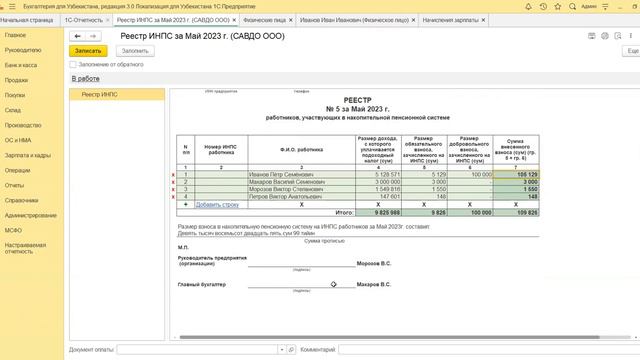This screenshot has width=640, height=360.
Task: Select cell with total 106 129
Action: tap(516, 175)
